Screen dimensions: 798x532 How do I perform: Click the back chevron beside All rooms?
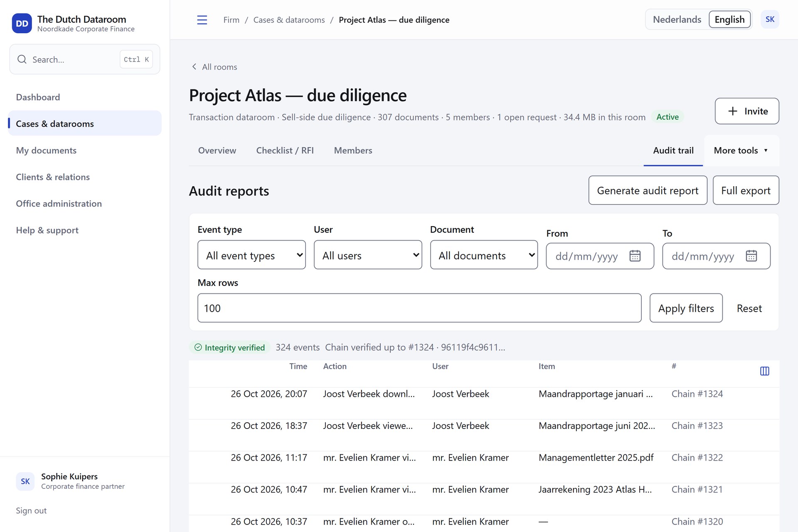[194, 67]
